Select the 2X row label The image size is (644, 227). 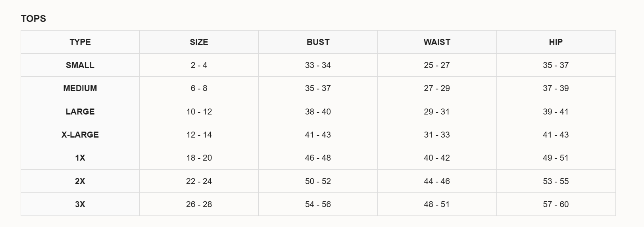point(80,181)
